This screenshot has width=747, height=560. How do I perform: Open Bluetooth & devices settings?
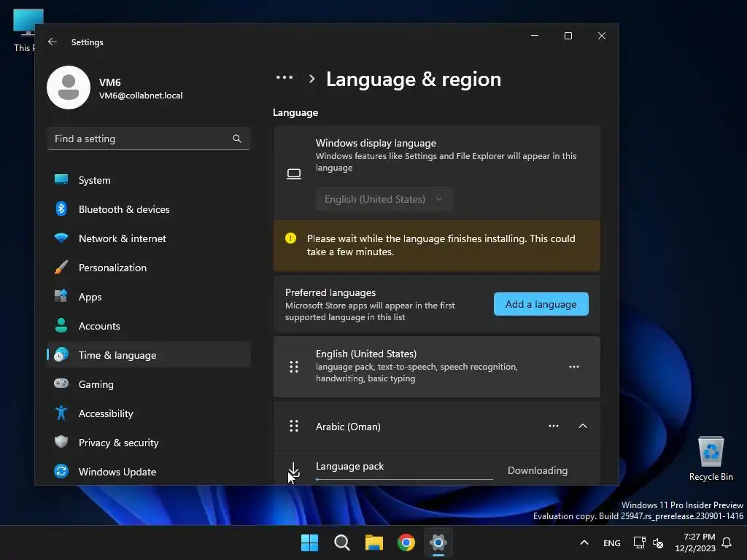pyautogui.click(x=149, y=209)
